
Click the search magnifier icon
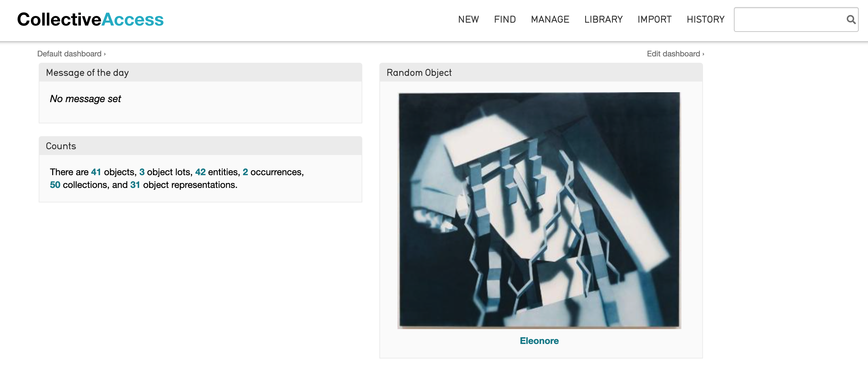(x=851, y=20)
